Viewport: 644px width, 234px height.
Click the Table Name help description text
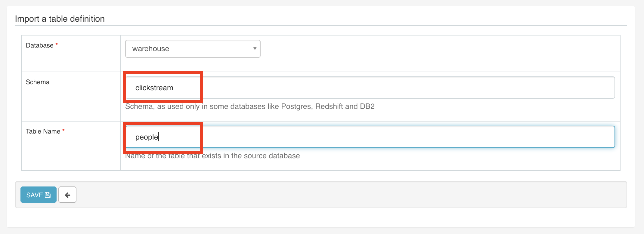212,156
